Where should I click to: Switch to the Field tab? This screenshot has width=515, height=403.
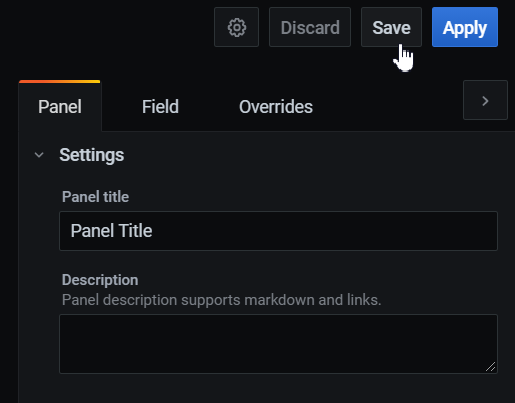(x=160, y=107)
